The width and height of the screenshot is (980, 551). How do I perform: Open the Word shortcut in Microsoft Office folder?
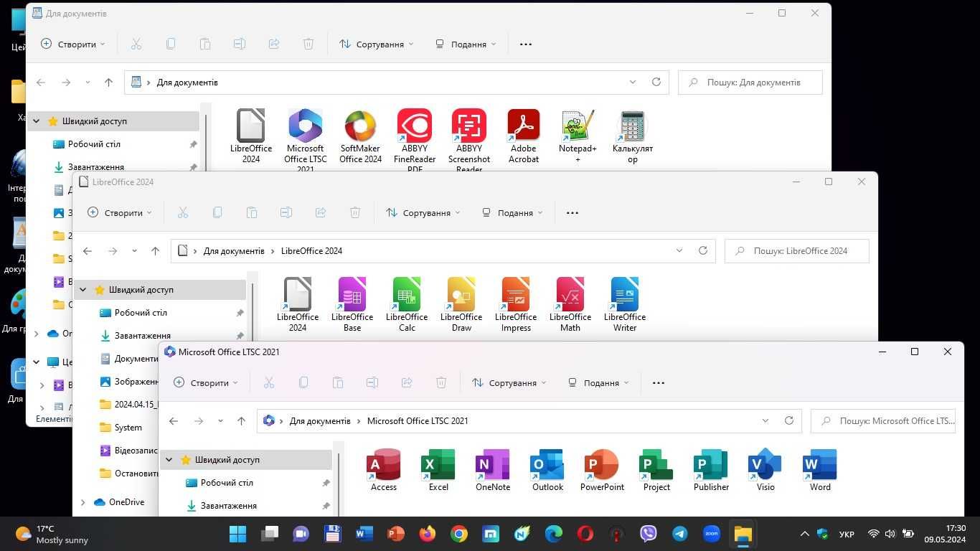[820, 470]
